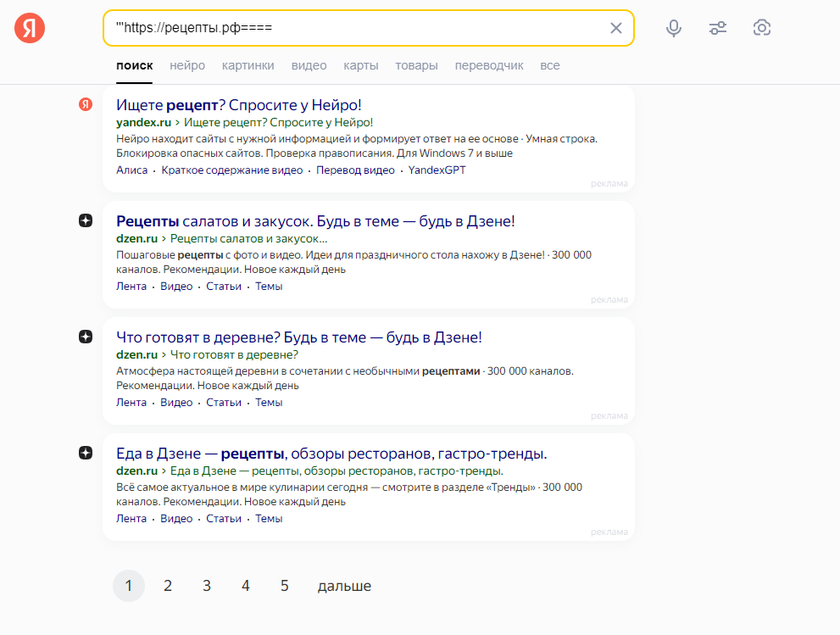
Task: Focus the search input field
Action: point(356,28)
